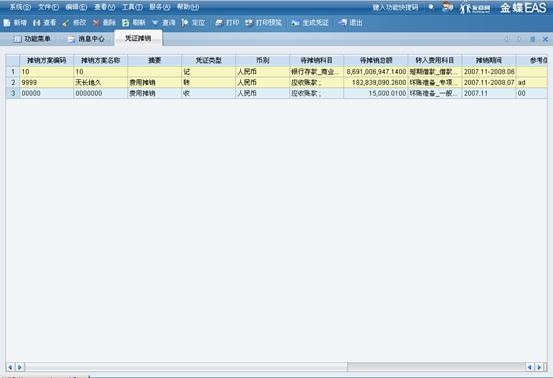Select the row with code 9999
Image resolution: width=553 pixels, height=378 pixels.
click(276, 83)
